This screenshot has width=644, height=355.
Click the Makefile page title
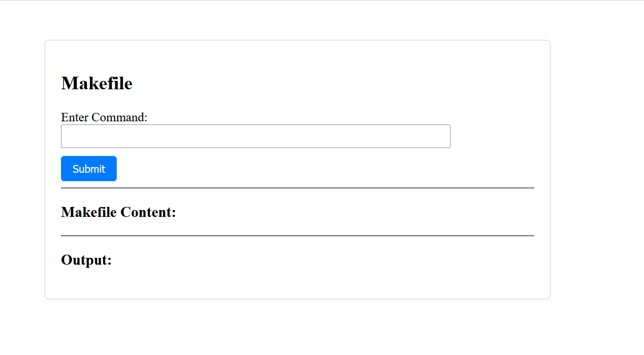click(x=97, y=83)
